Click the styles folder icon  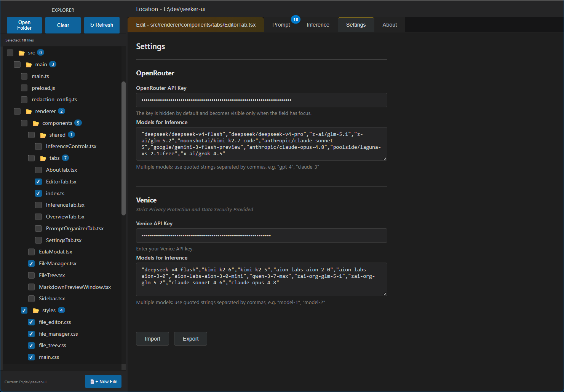[x=36, y=311]
